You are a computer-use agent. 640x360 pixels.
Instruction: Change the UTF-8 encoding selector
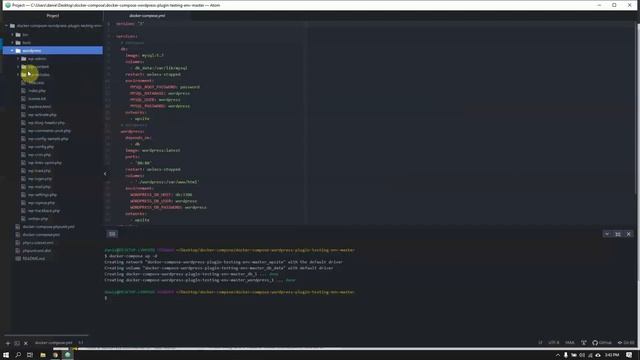pyautogui.click(x=553, y=343)
